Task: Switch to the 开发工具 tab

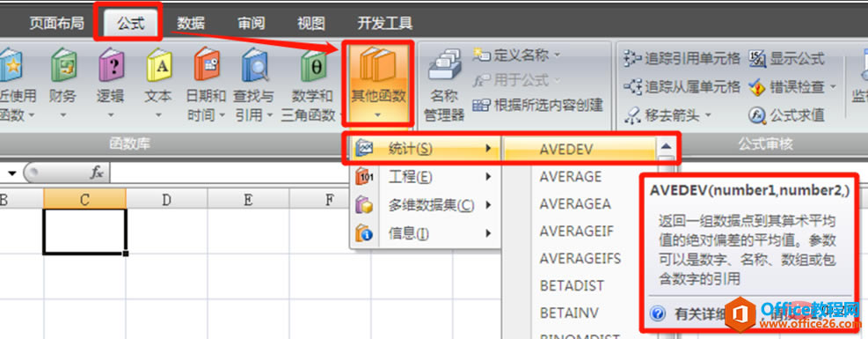Action: (x=384, y=23)
